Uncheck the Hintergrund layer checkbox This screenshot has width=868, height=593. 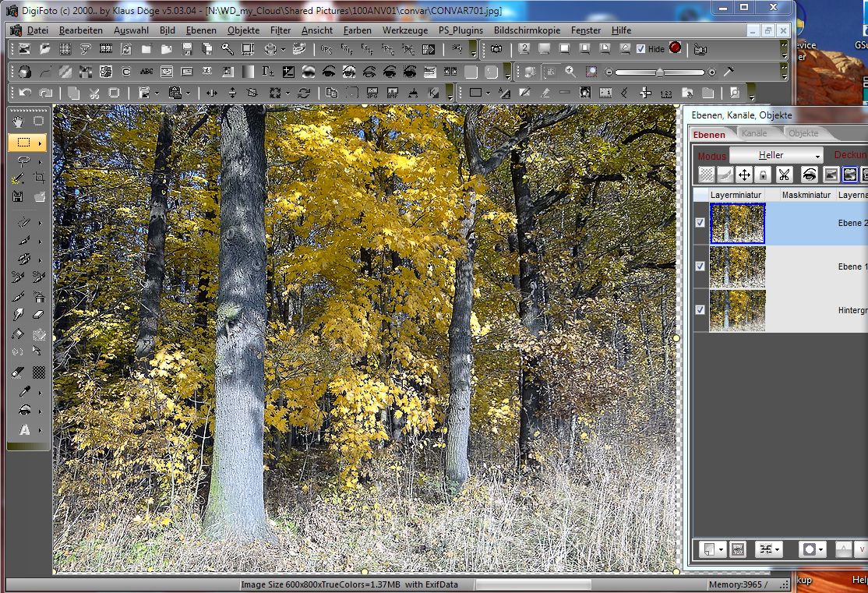(699, 309)
